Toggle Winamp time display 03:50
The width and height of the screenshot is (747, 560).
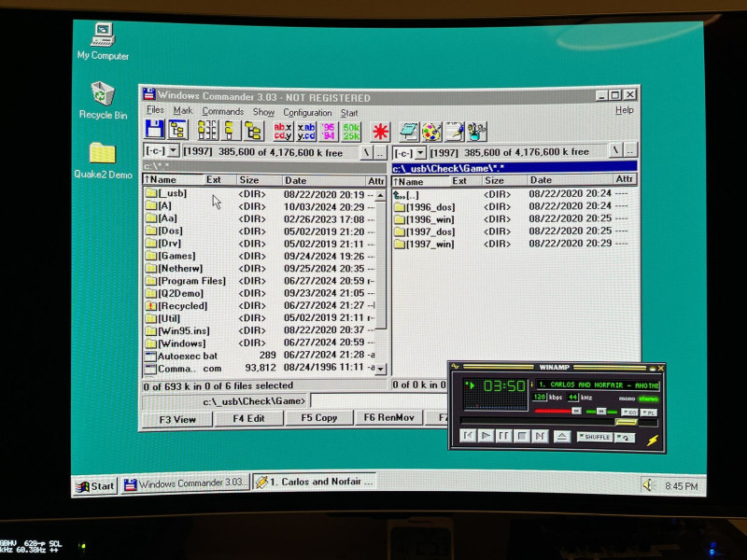point(503,385)
